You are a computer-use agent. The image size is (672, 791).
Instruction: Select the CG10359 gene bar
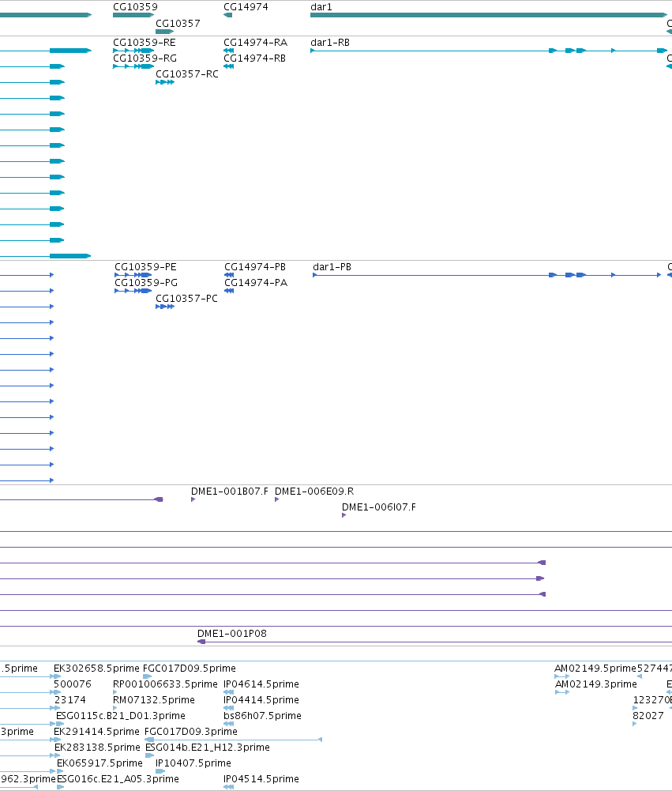click(133, 15)
